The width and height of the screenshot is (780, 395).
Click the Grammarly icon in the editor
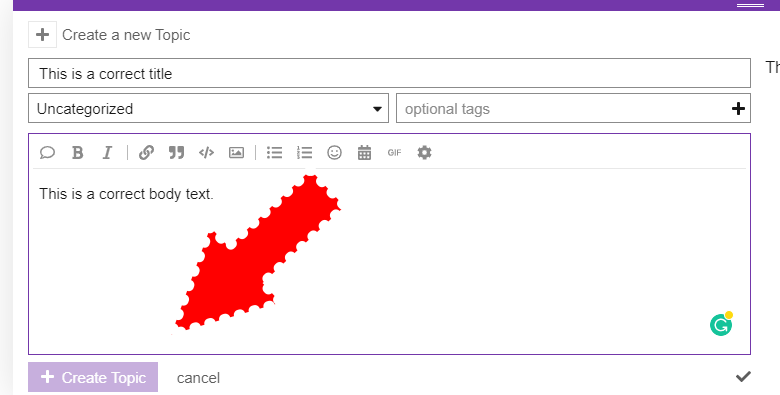point(721,324)
